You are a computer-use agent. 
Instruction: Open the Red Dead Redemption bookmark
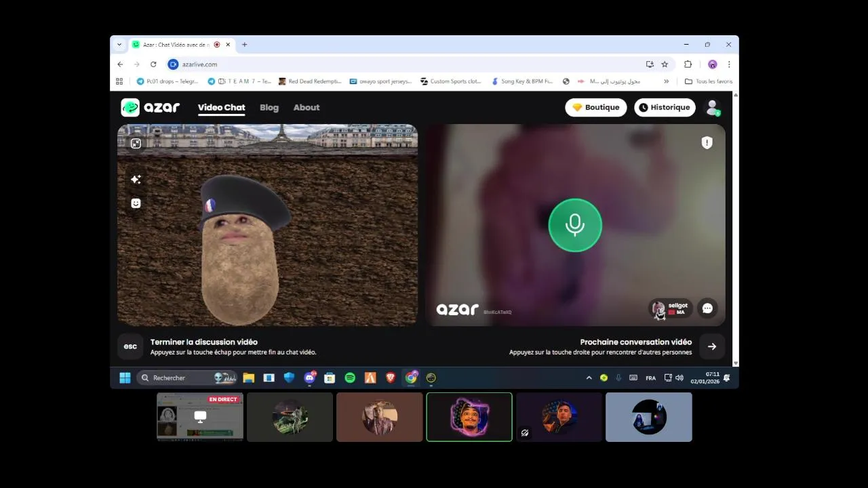click(310, 81)
